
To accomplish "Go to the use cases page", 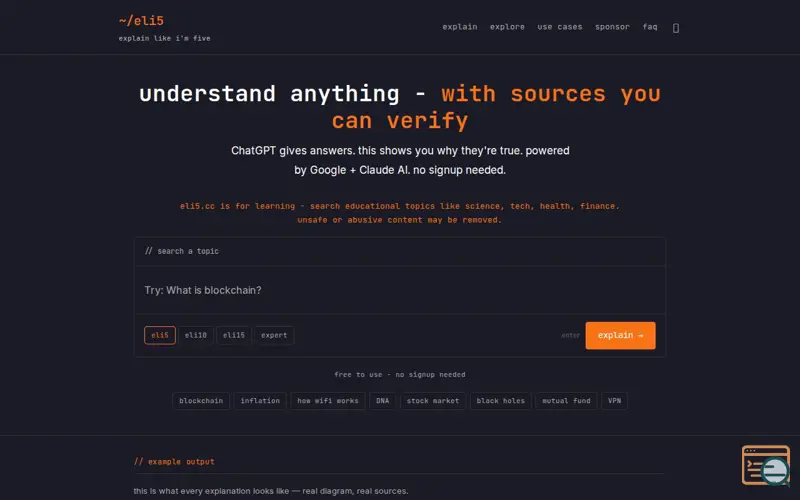I will click(560, 27).
